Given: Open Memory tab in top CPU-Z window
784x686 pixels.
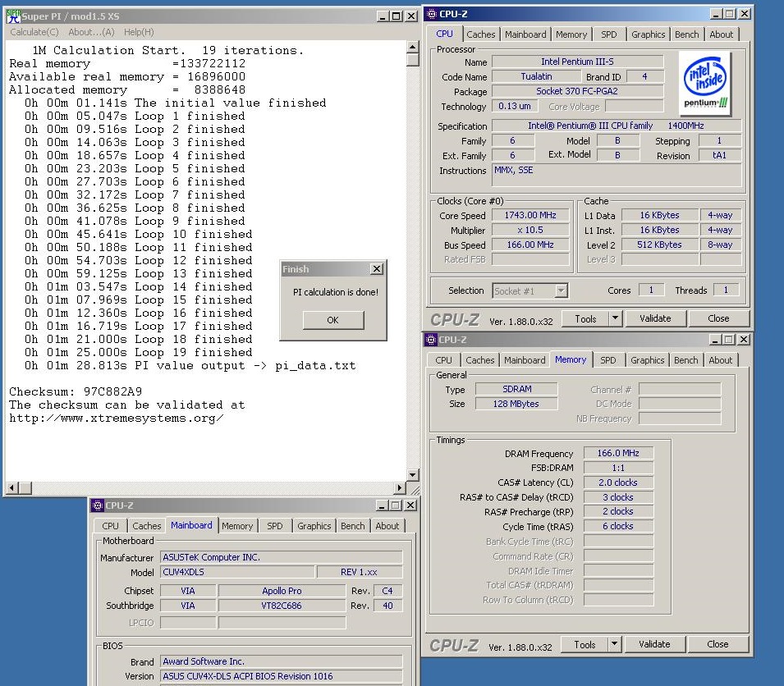Looking at the screenshot, I should 571,34.
